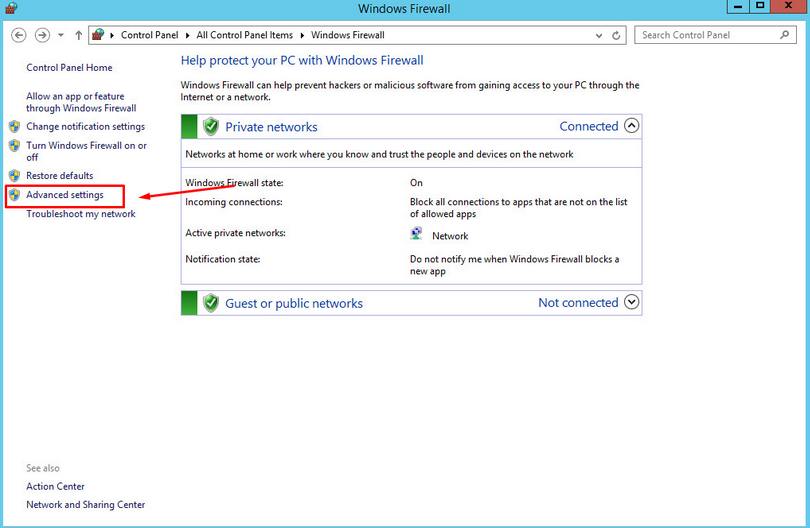Click Restore defaults link
This screenshot has height=528, width=810.
pyautogui.click(x=59, y=176)
